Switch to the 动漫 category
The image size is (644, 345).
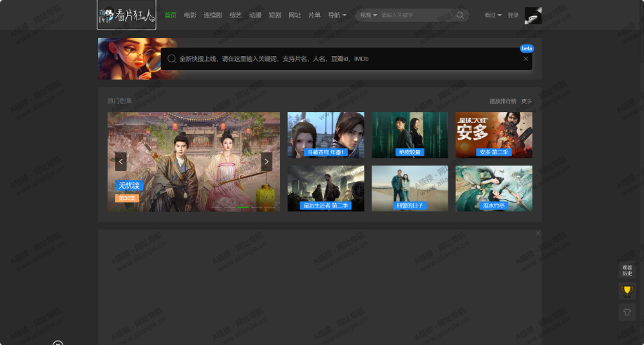(256, 15)
